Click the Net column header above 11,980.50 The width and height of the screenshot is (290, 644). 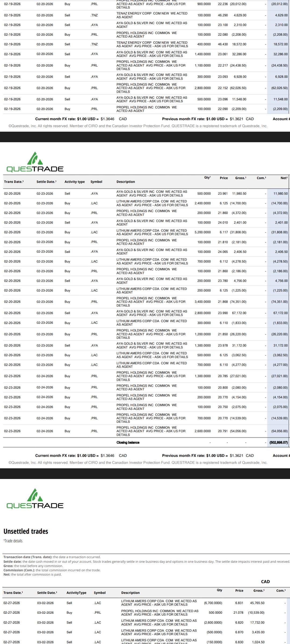click(x=284, y=178)
